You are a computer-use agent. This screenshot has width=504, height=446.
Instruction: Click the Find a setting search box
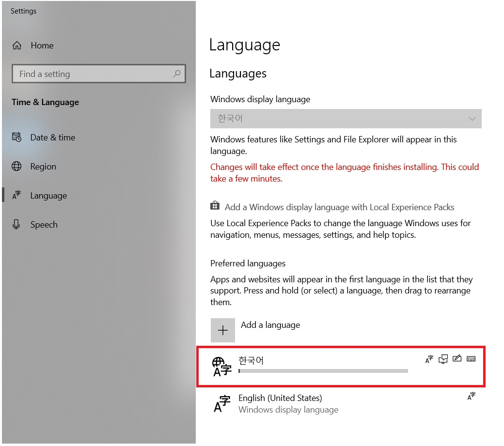click(x=99, y=74)
